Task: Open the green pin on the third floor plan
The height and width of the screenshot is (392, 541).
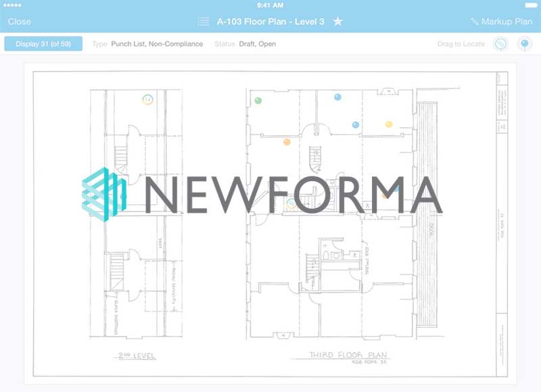Action: pyautogui.click(x=258, y=100)
